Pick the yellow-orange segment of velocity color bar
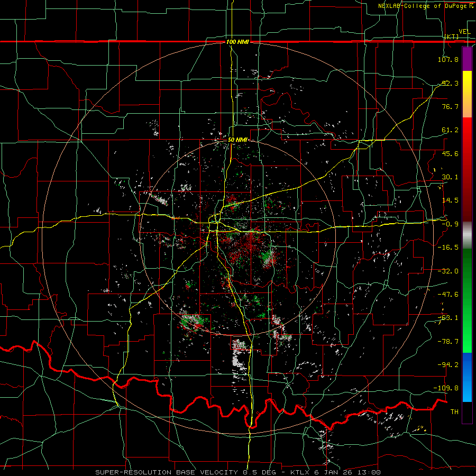This screenshot has width=476, height=476. coord(467,94)
